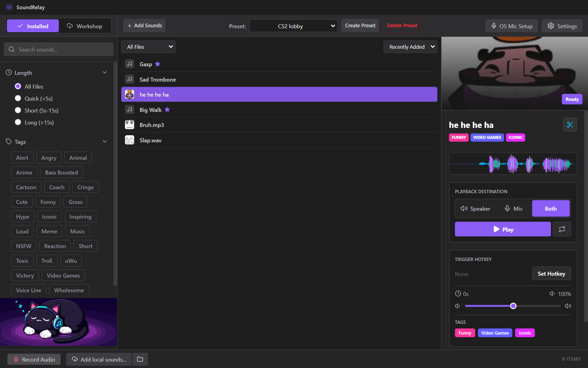Click the low volume speaker icon
Screen dimensions: 588x368
[x=458, y=306]
